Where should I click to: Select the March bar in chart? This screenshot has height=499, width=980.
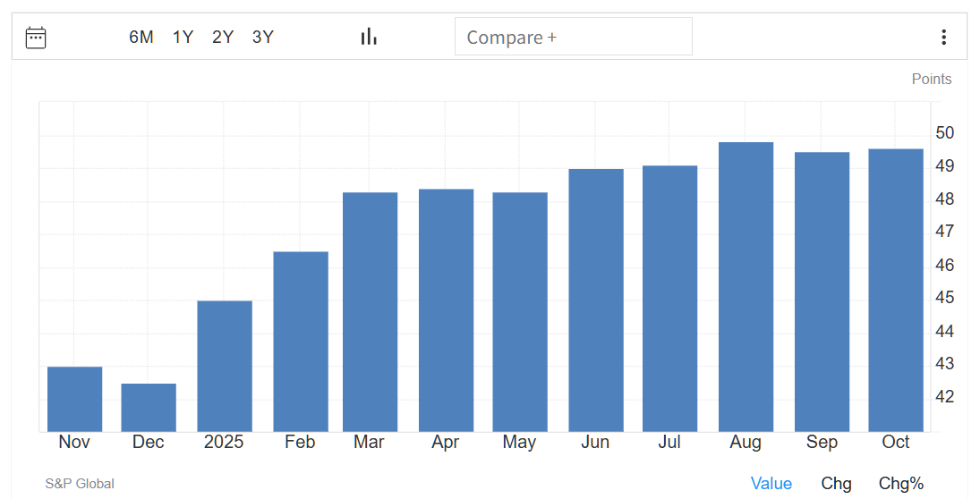click(x=370, y=311)
